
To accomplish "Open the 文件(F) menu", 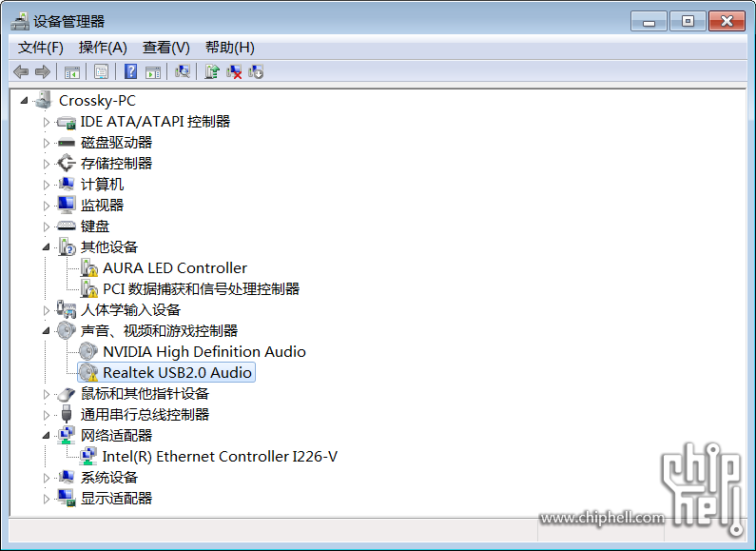I will tap(41, 48).
